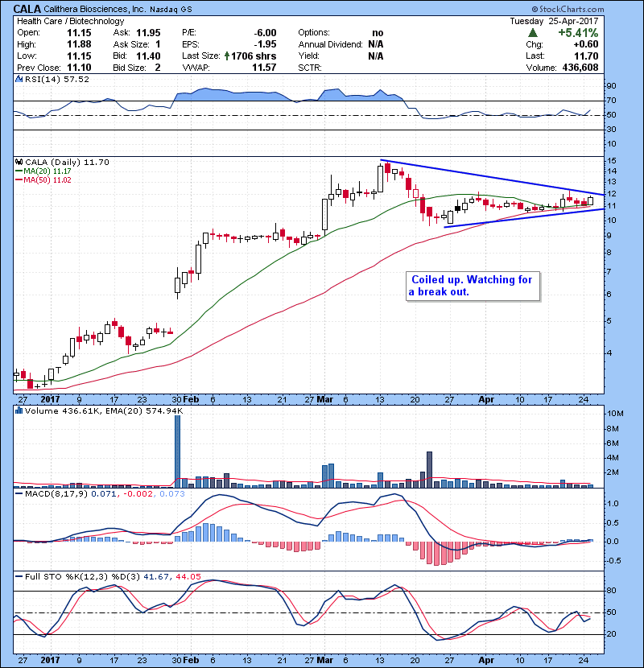Click the MACD(8,17,9) label
Image resolution: width=644 pixels, height=668 pixels.
56,494
